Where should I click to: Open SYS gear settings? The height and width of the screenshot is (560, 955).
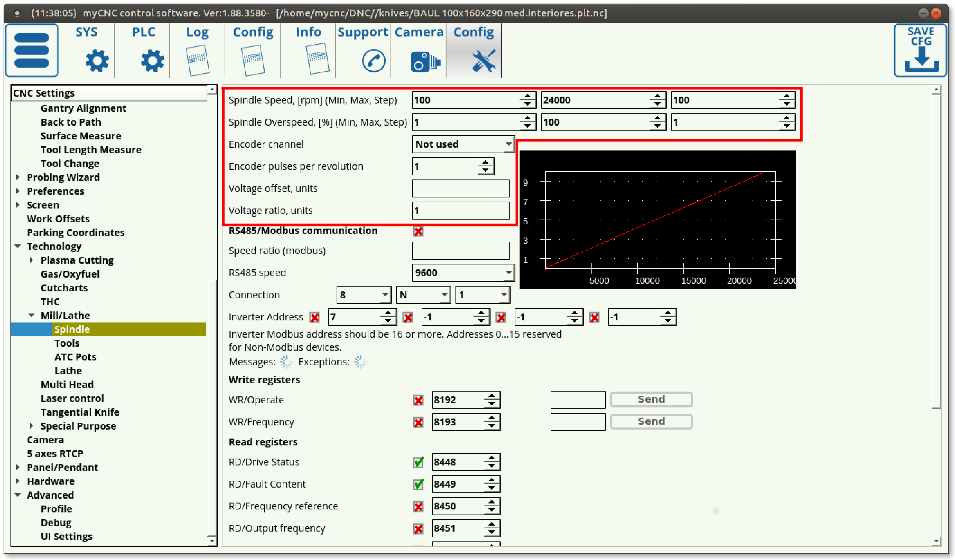(x=97, y=61)
